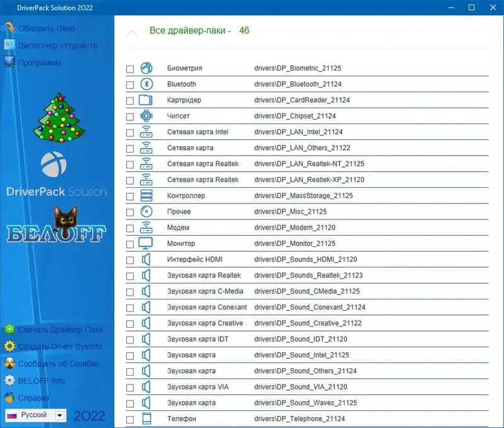Choose Сообщить об Ошибке
504x428 pixels.
click(x=59, y=364)
